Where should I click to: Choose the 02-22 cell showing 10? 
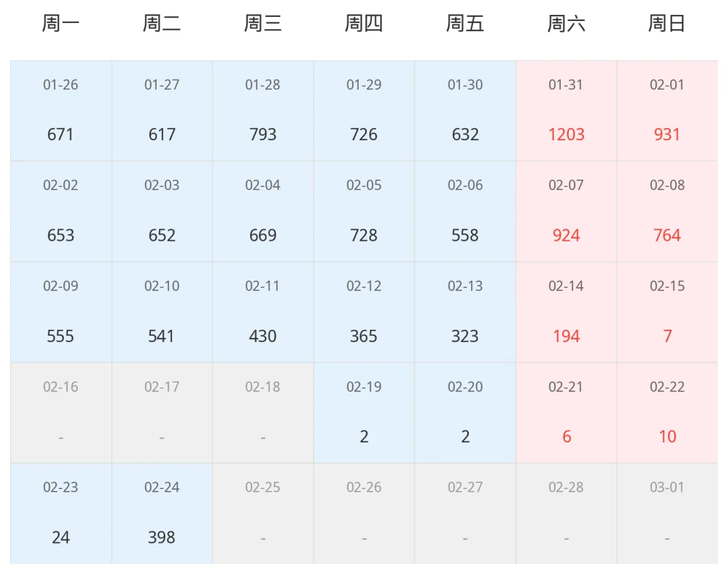(x=667, y=413)
